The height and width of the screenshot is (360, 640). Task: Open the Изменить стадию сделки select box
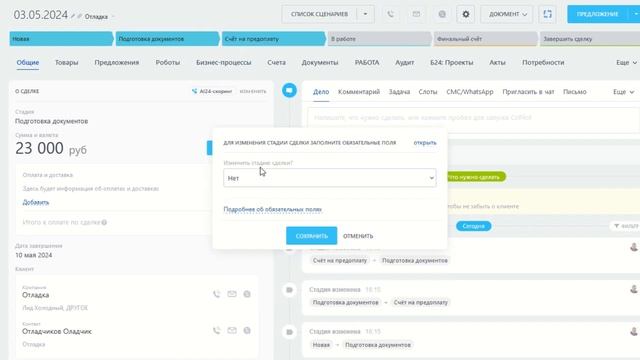pyautogui.click(x=329, y=178)
